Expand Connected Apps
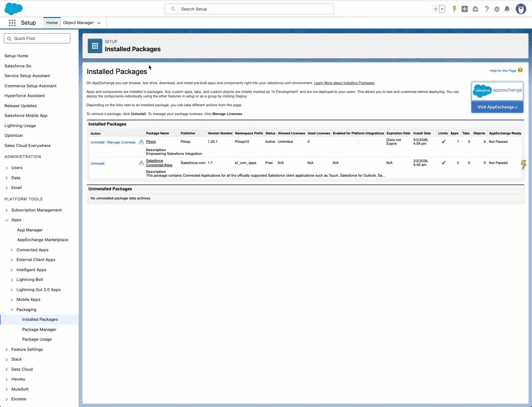The width and height of the screenshot is (532, 407). coord(12,250)
